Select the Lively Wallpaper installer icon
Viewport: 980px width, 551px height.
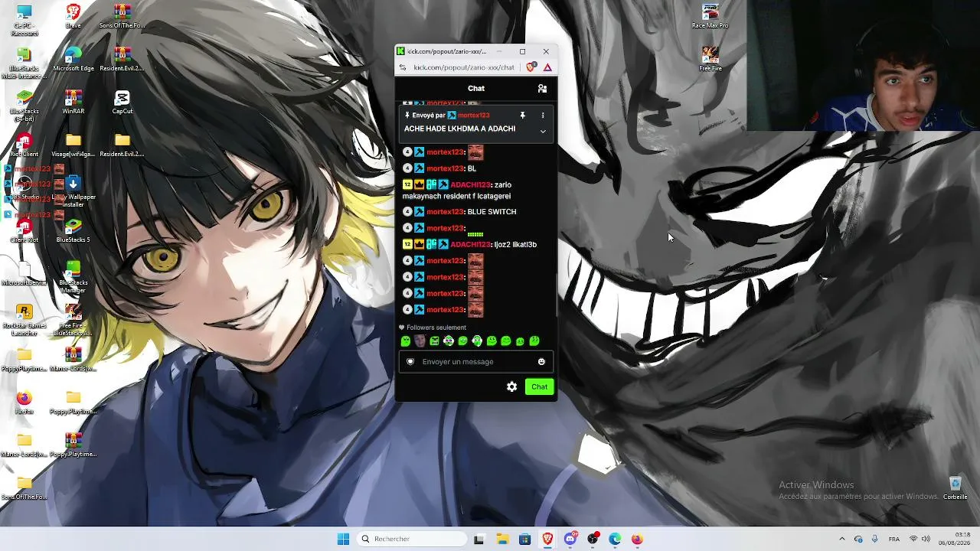click(73, 191)
